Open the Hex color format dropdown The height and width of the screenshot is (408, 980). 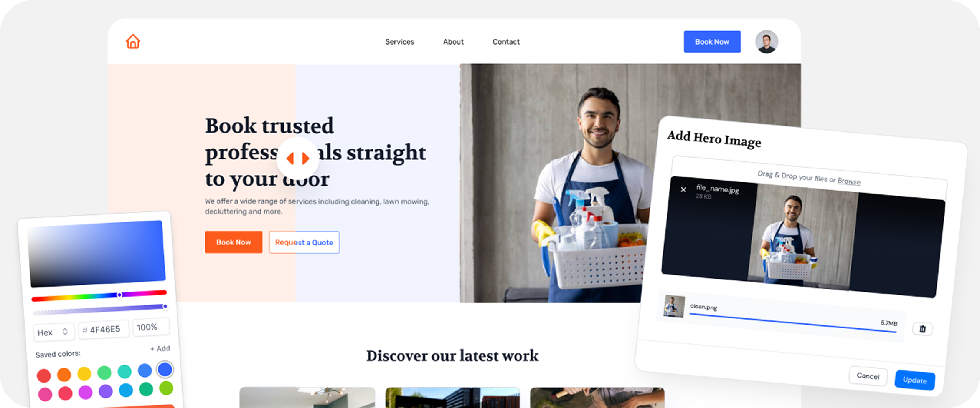53,332
